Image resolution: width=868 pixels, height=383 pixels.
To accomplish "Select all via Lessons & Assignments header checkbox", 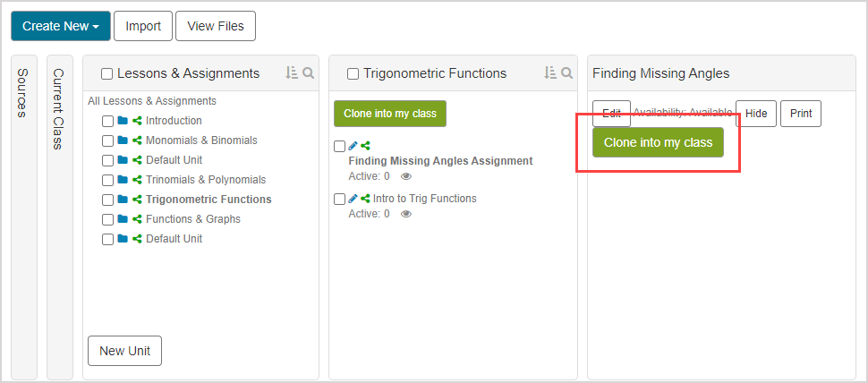I will pyautogui.click(x=107, y=73).
